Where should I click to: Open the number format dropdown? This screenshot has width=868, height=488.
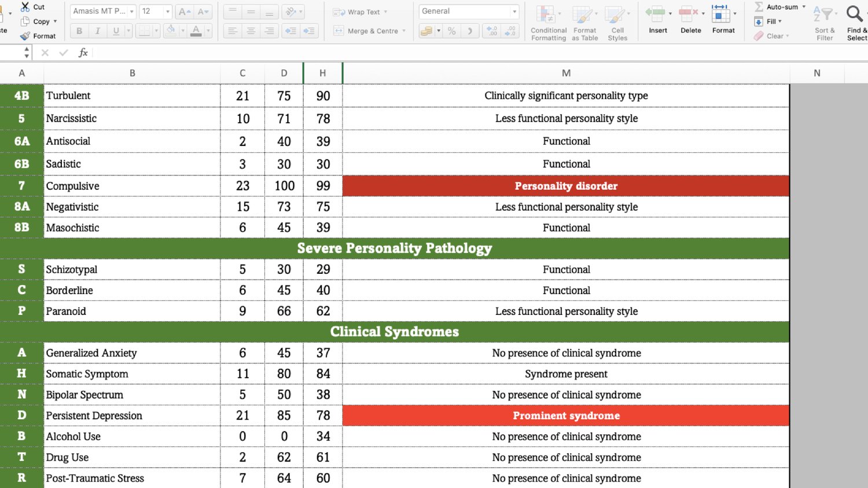[514, 12]
